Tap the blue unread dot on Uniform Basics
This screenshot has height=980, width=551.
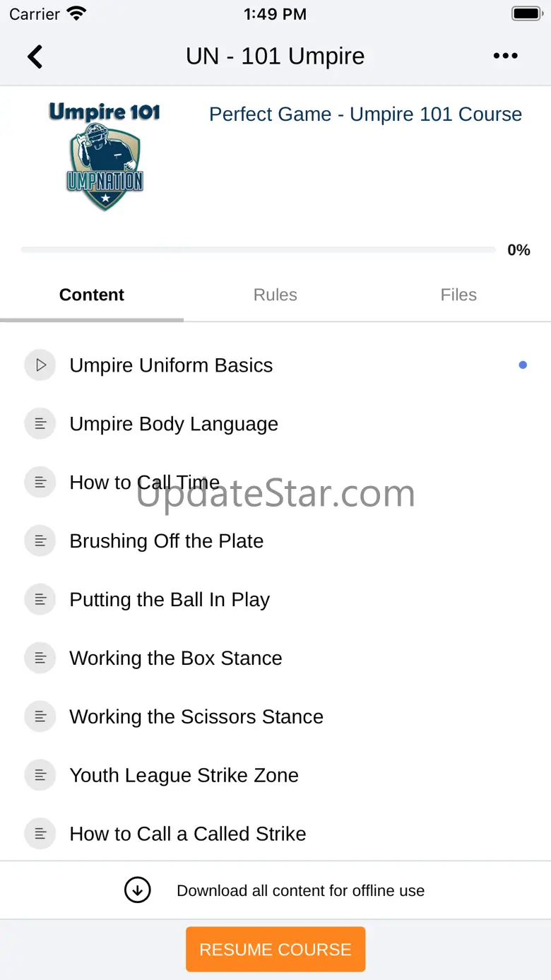pyautogui.click(x=523, y=365)
